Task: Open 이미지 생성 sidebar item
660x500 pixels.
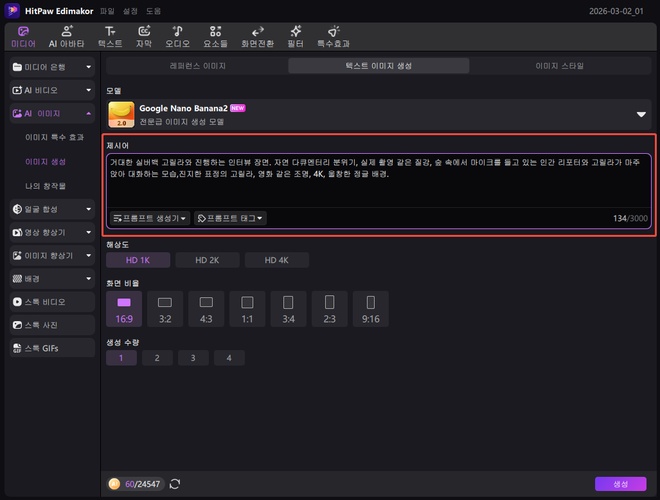Action: tap(45, 162)
